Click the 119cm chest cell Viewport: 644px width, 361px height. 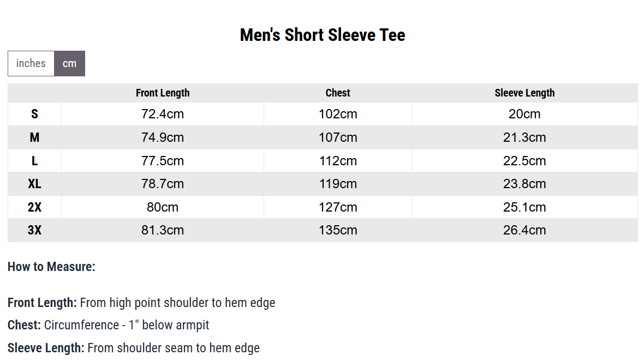[338, 184]
